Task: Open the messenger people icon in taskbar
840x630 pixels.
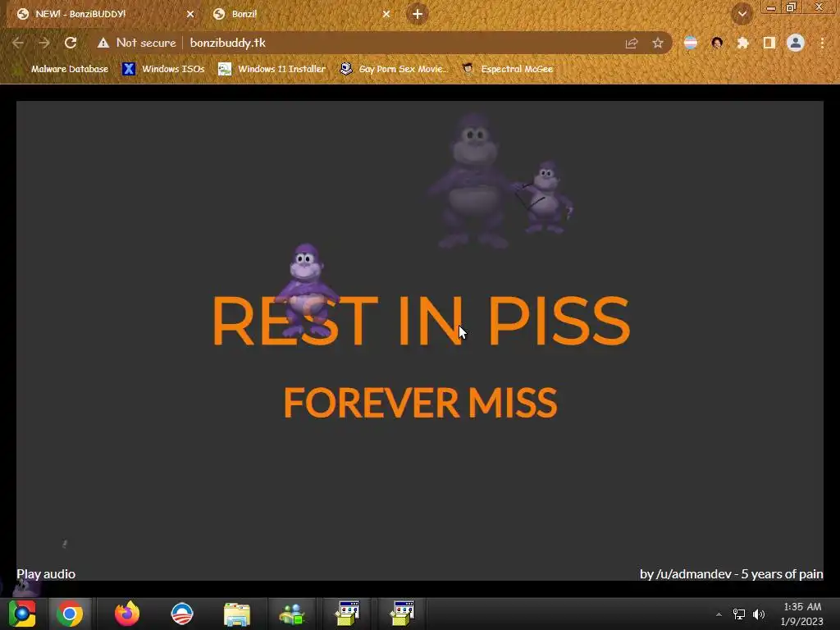Action: [x=292, y=614]
